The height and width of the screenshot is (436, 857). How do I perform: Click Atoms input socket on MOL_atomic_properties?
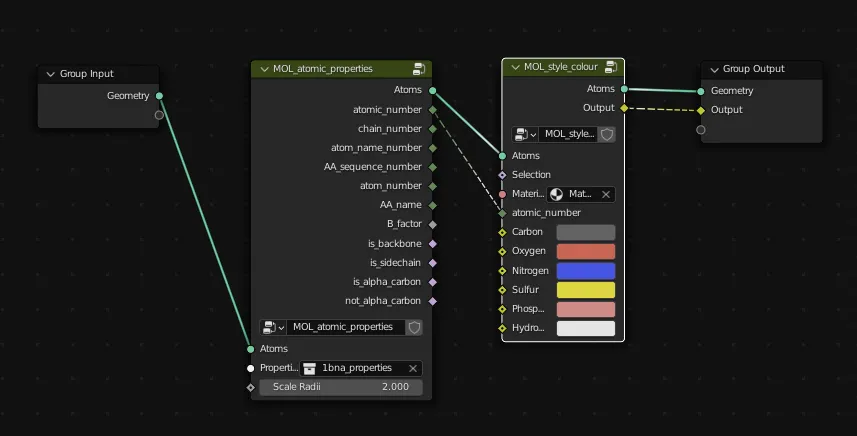(250, 349)
